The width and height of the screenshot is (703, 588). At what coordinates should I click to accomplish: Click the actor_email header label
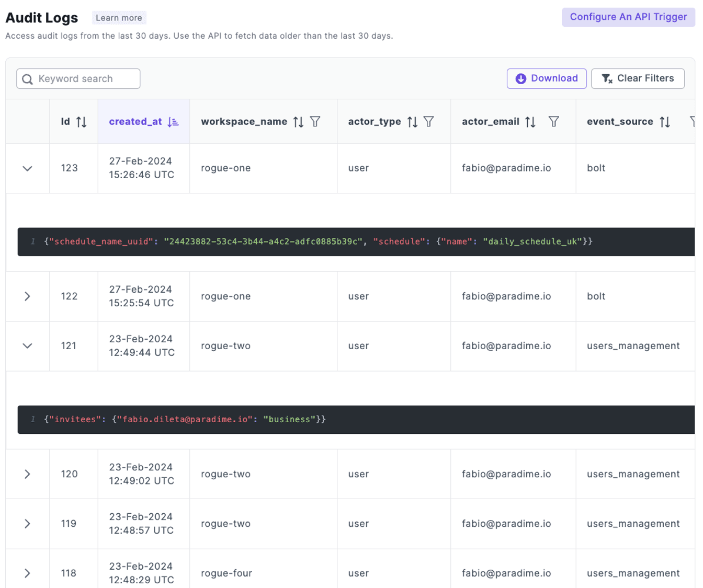491,122
